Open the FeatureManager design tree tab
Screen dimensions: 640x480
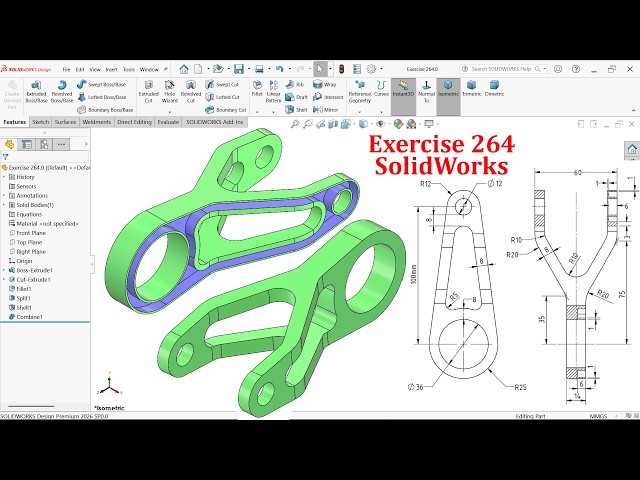coord(9,144)
